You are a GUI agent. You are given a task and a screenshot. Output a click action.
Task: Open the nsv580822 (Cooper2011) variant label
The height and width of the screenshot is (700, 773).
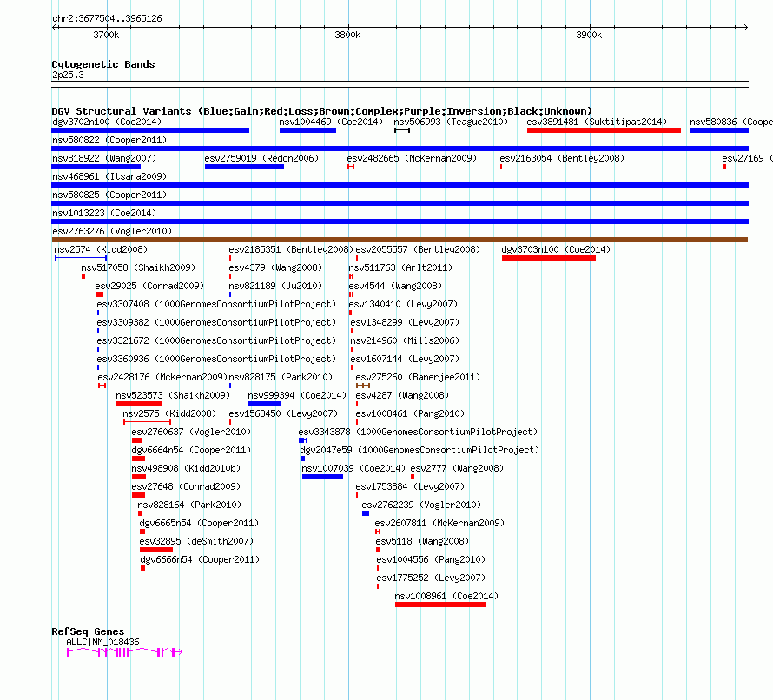[109, 140]
